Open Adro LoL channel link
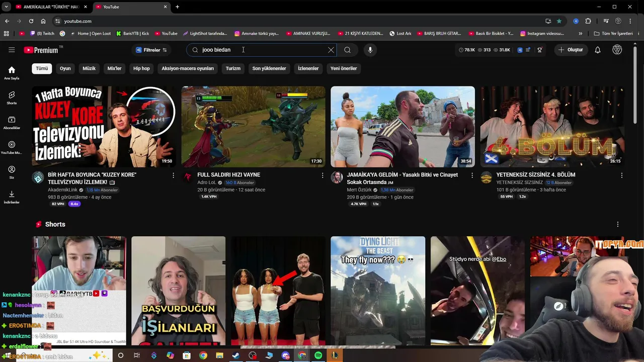The image size is (644, 362). (207, 183)
